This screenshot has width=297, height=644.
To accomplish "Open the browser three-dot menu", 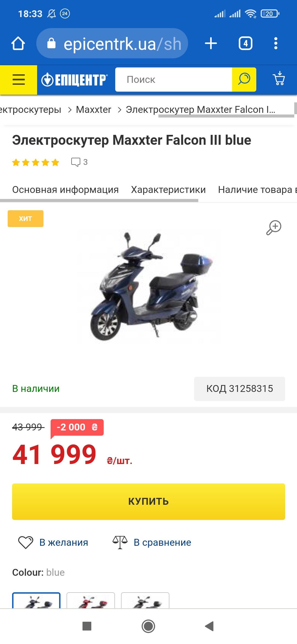I will [276, 43].
